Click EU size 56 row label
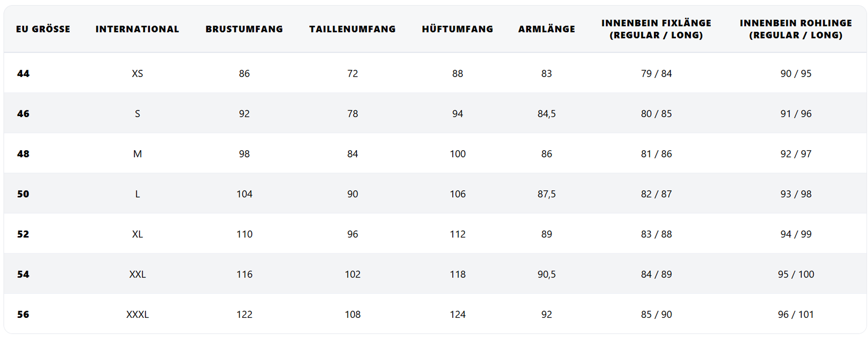Viewport: 868px width, 340px height. point(23,314)
